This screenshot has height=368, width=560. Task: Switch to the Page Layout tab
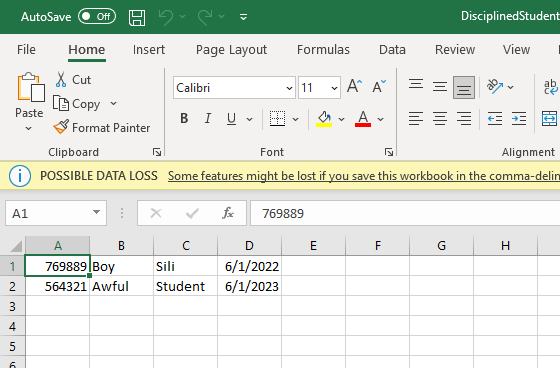click(231, 49)
